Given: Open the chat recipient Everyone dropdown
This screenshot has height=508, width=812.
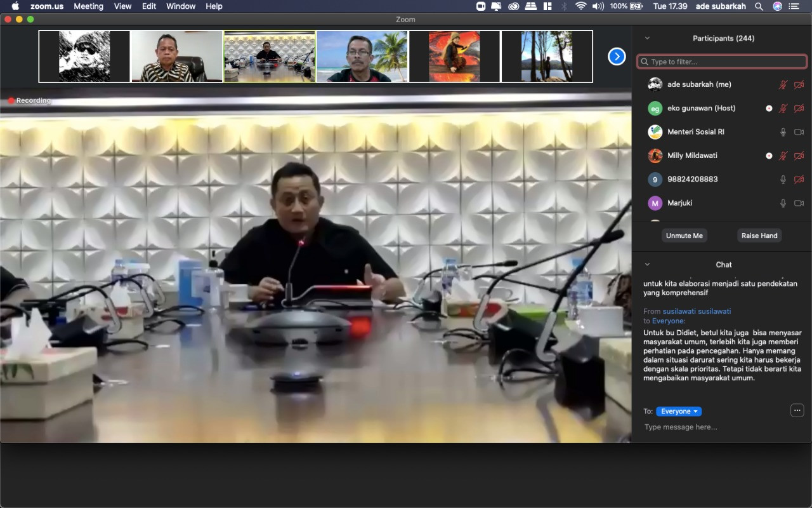Looking at the screenshot, I should pos(679,411).
